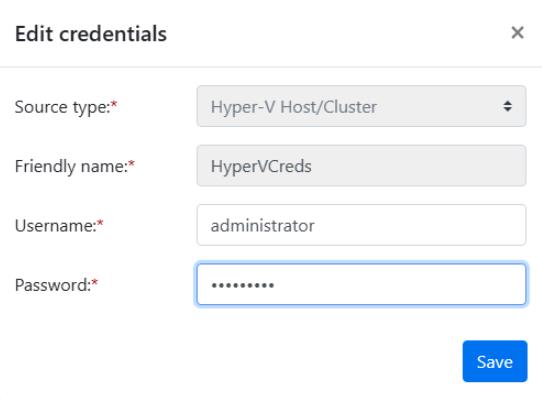Click the Friendly name input field
This screenshot has height=399, width=542.
(x=362, y=166)
